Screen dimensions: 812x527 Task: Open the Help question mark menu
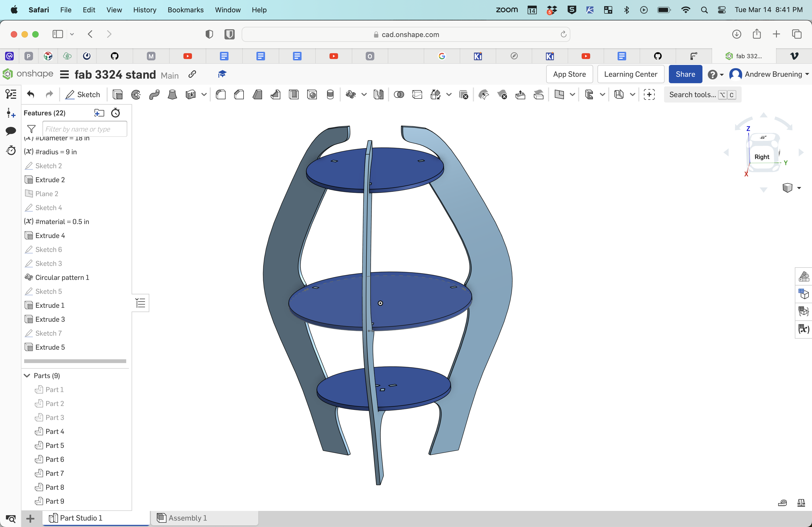[715, 74]
